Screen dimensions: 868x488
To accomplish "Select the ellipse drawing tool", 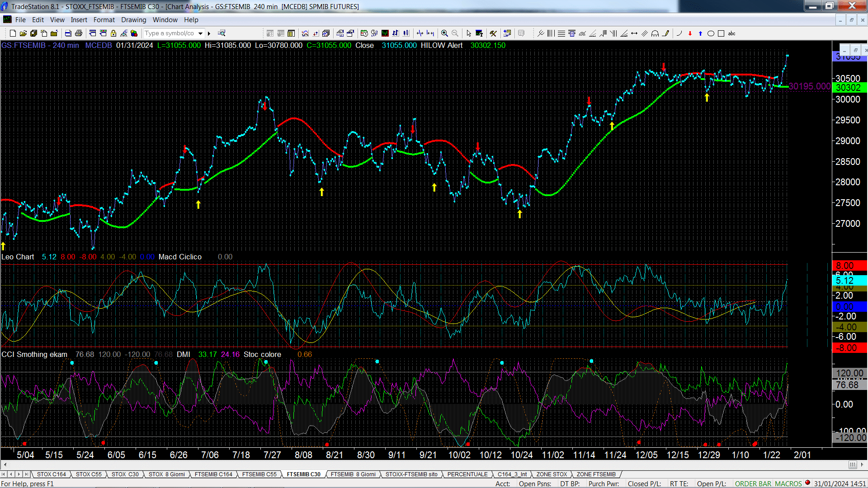I will 711,33.
